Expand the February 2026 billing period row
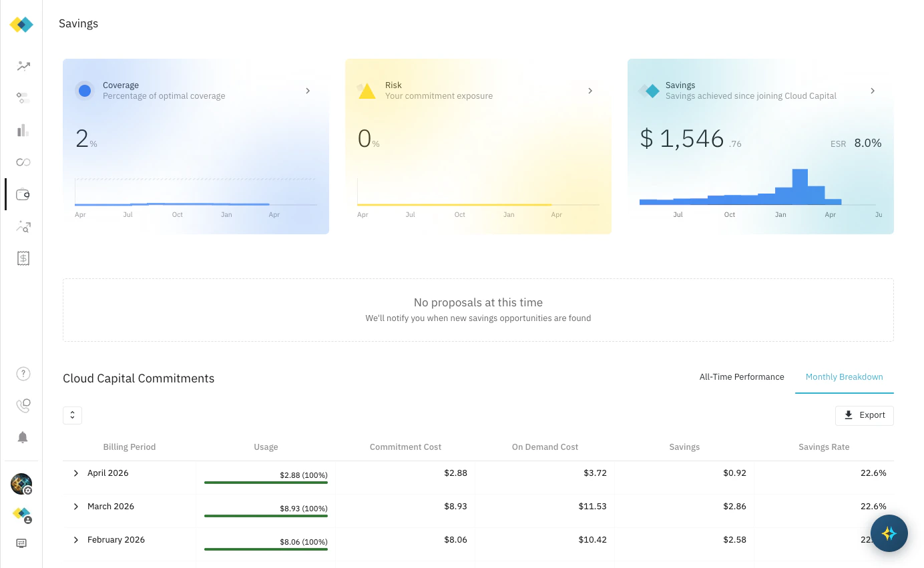Screen dimensions: 924x568 tap(75, 540)
